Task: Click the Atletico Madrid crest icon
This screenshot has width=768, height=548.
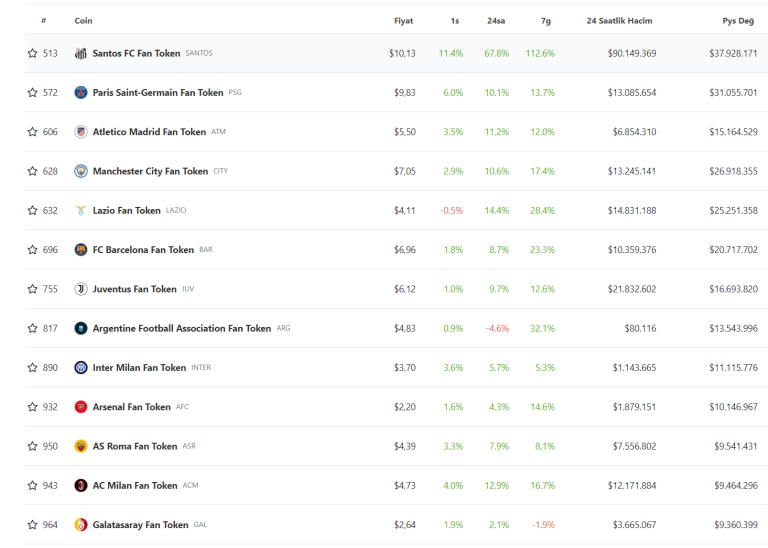Action: (81, 132)
